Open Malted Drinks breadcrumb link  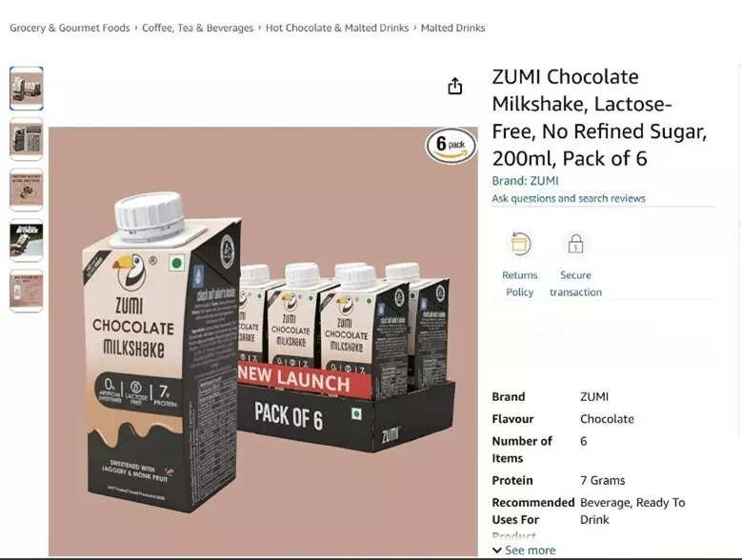point(452,28)
